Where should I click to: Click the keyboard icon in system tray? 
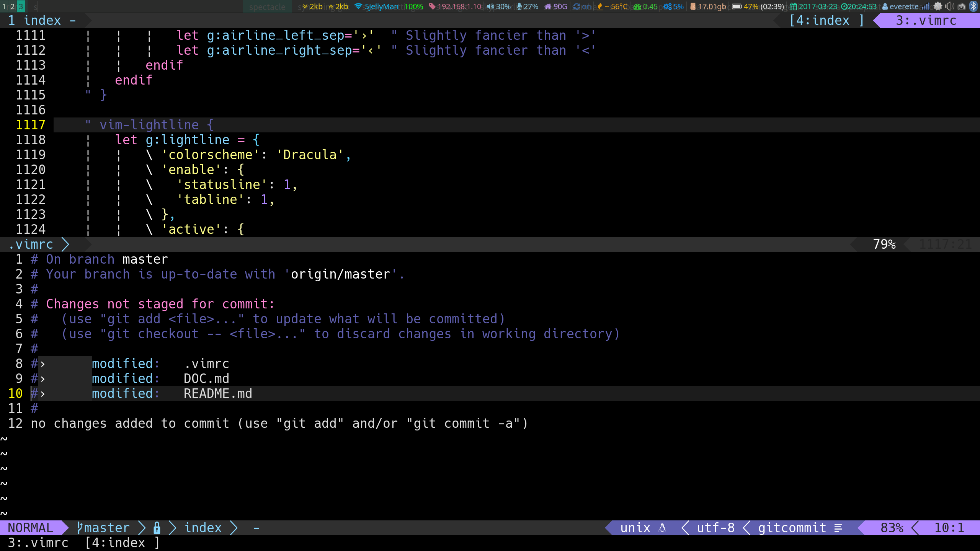[962, 6]
